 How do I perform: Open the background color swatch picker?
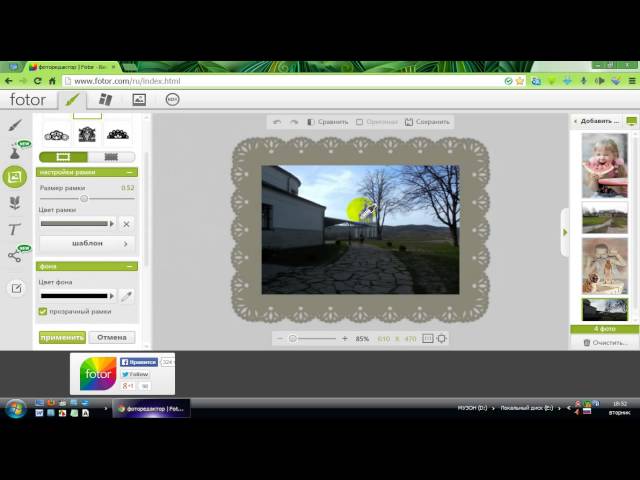click(77, 296)
